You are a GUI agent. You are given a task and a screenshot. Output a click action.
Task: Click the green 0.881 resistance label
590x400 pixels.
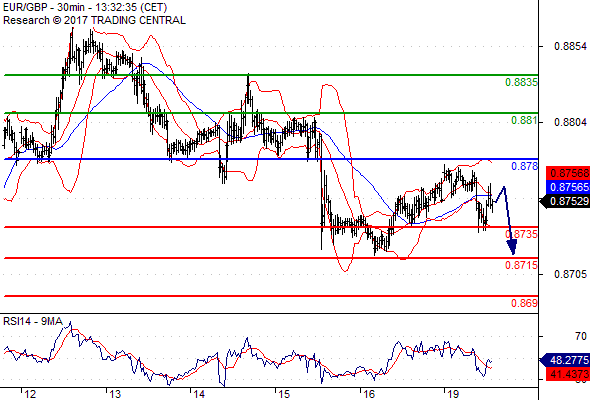click(524, 120)
